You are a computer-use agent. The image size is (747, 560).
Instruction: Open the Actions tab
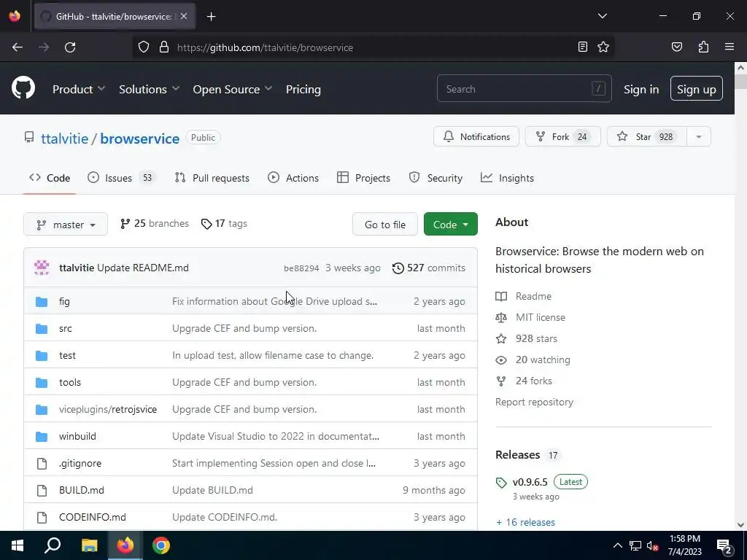tap(293, 178)
